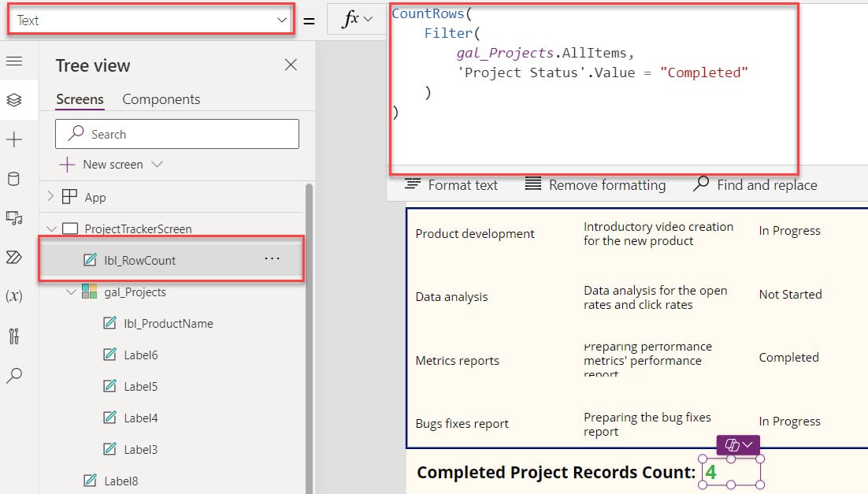Select Label4 in the tree
This screenshot has height=494, width=868.
point(141,418)
